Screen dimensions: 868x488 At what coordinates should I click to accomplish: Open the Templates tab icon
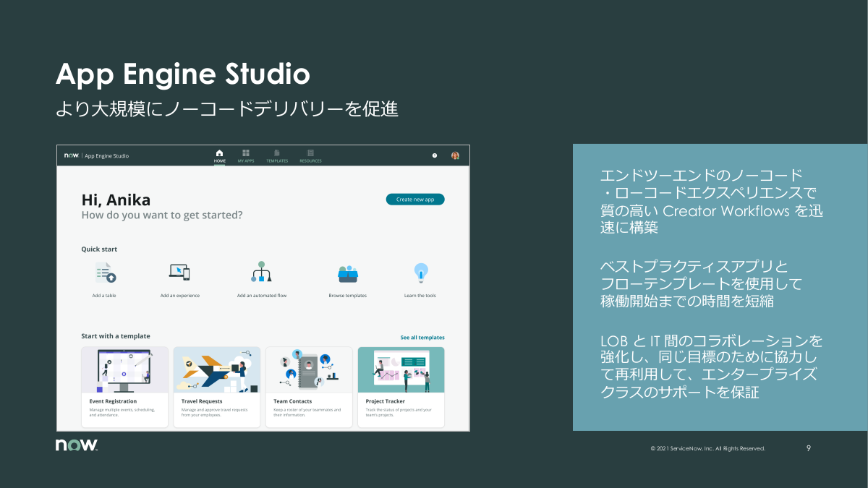pos(277,153)
